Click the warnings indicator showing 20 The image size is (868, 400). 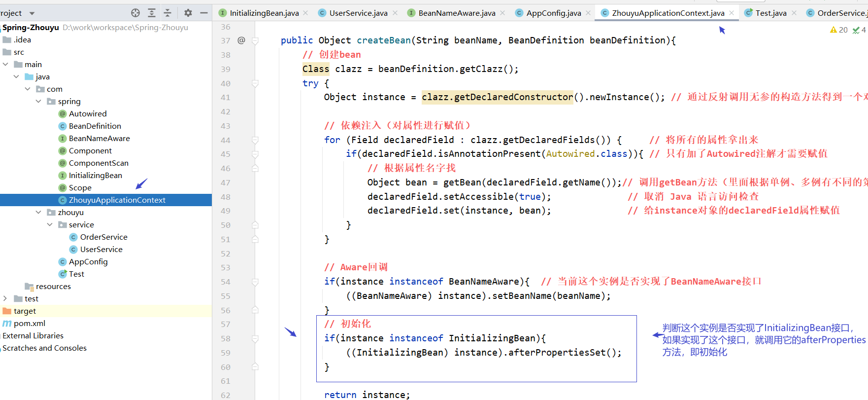pos(838,30)
